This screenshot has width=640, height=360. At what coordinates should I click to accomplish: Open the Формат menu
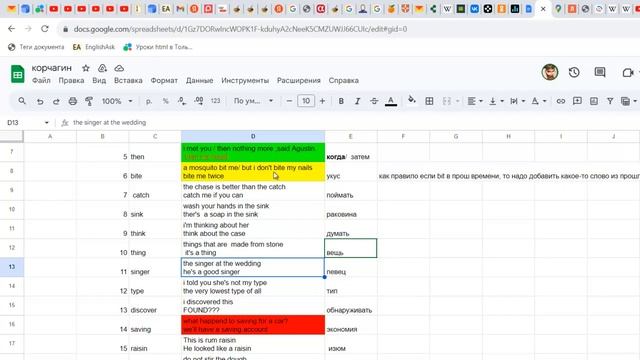[164, 80]
